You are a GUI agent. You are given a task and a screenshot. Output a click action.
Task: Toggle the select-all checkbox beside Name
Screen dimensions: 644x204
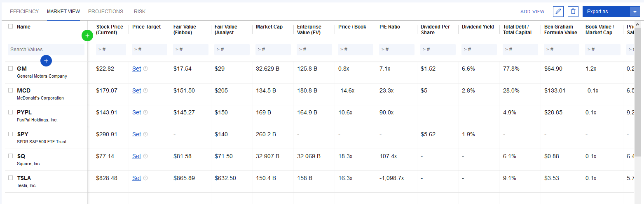tap(11, 26)
